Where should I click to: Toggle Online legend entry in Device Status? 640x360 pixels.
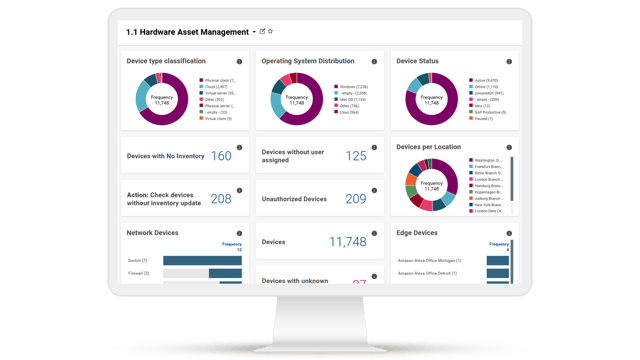tap(484, 87)
